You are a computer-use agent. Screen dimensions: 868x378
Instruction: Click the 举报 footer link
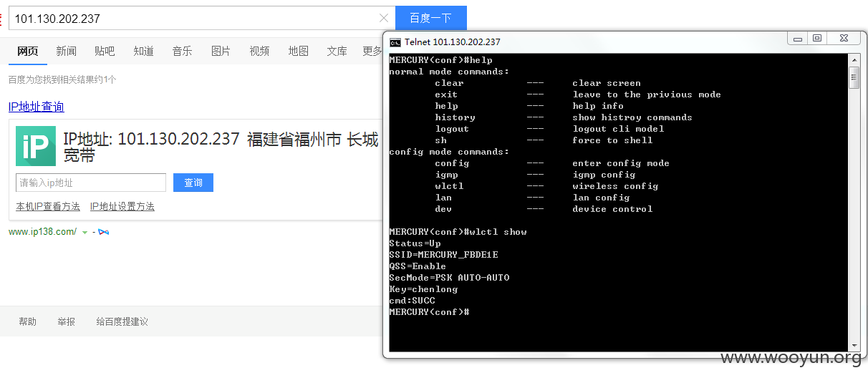67,321
